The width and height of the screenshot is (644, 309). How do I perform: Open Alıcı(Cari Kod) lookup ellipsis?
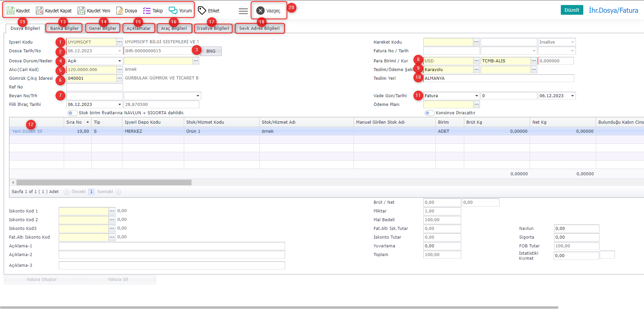click(120, 69)
